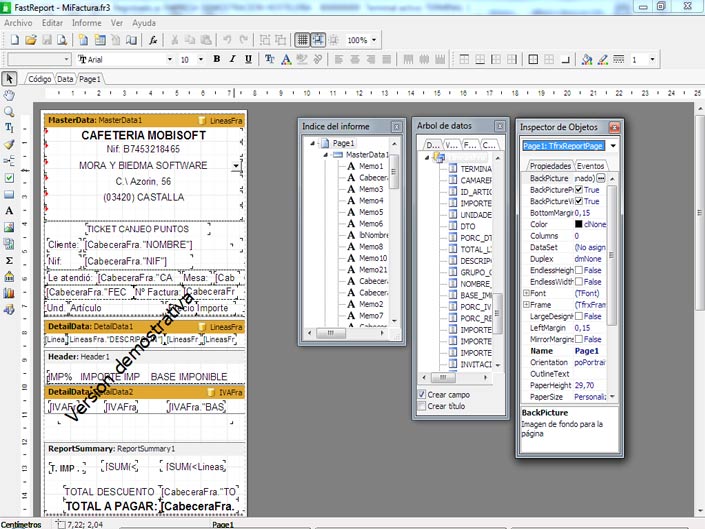
Task: Select the Copy format brush tool
Action: [9, 144]
